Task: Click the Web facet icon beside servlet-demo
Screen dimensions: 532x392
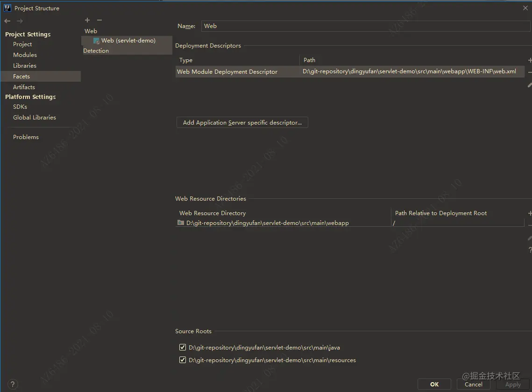Action: tap(96, 41)
